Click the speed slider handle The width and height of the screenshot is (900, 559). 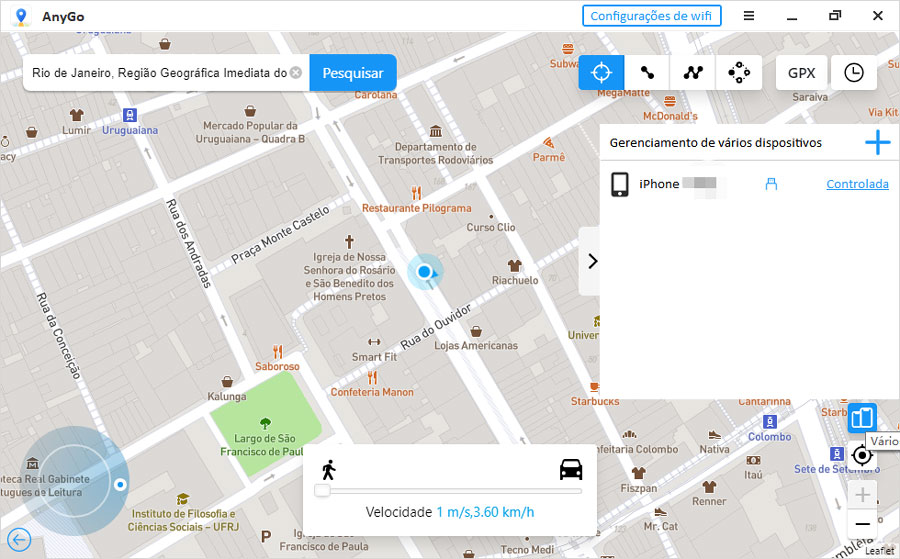pos(322,490)
